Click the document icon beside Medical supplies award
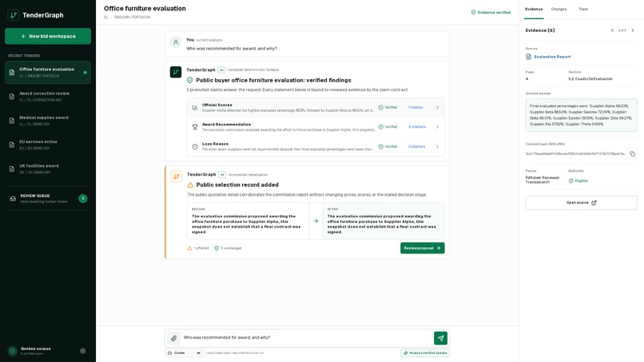The height and width of the screenshot is (362, 644). 12,121
